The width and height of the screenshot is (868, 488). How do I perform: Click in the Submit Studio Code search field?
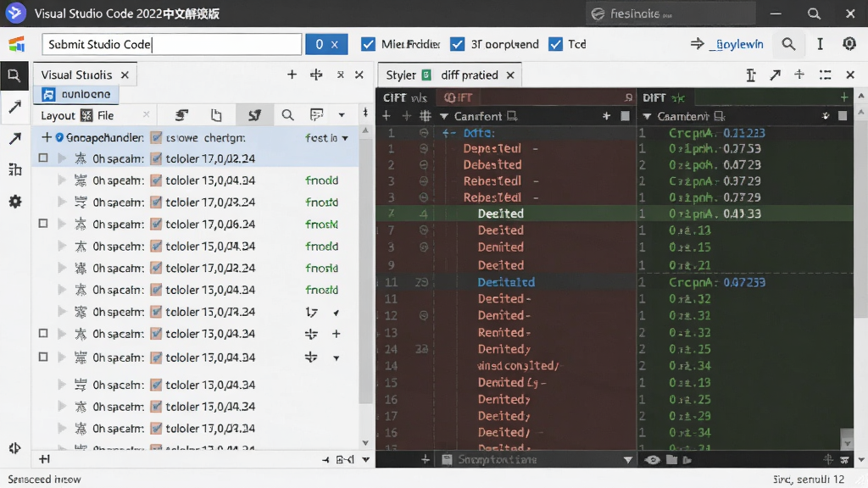tap(171, 44)
